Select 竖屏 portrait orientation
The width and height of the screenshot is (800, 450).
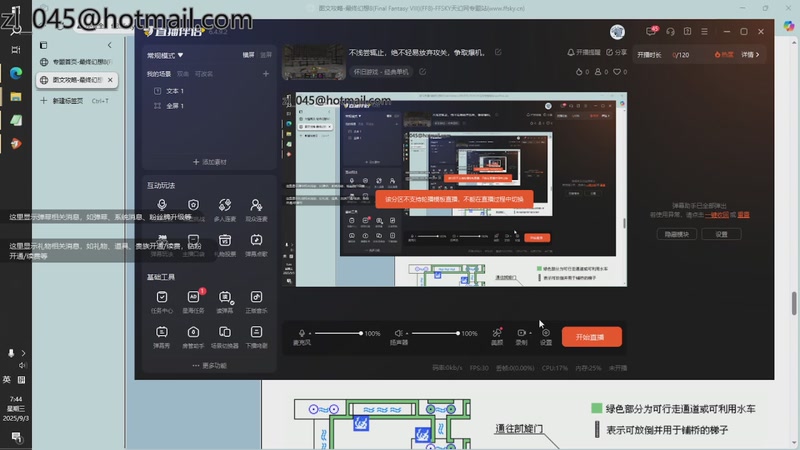(x=266, y=55)
